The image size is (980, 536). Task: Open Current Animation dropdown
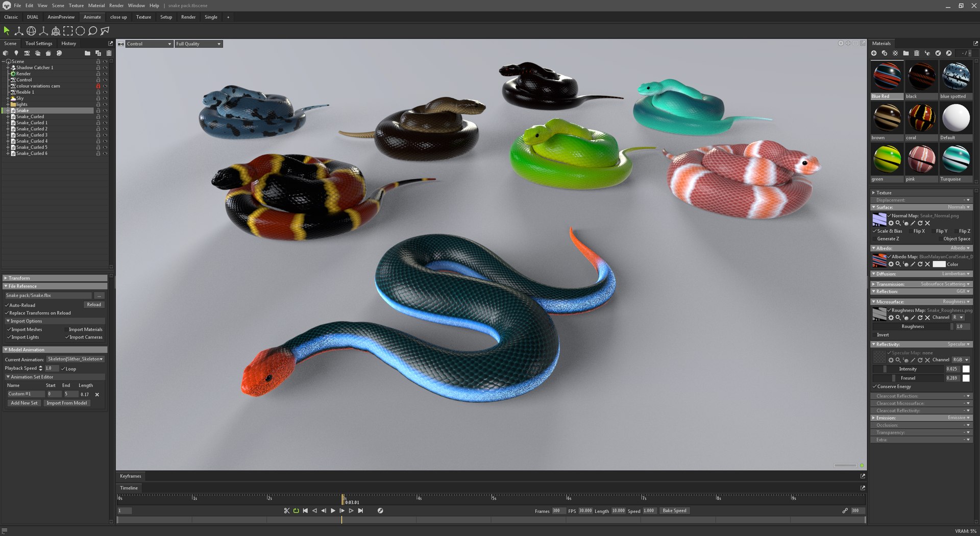point(76,359)
